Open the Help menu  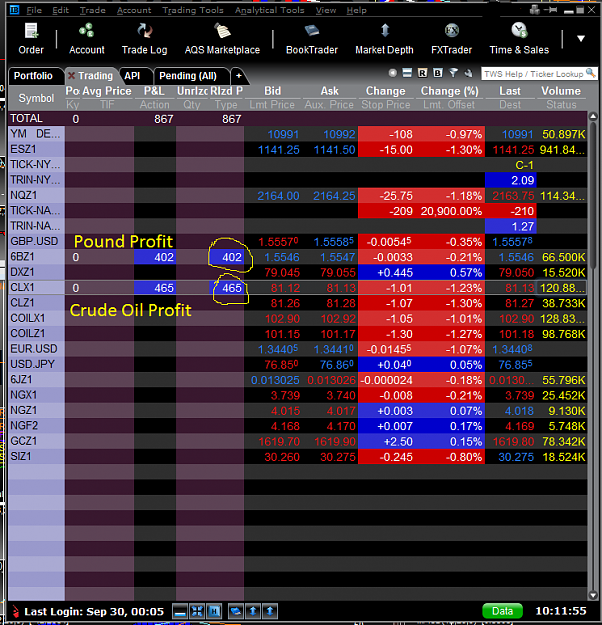(x=356, y=10)
